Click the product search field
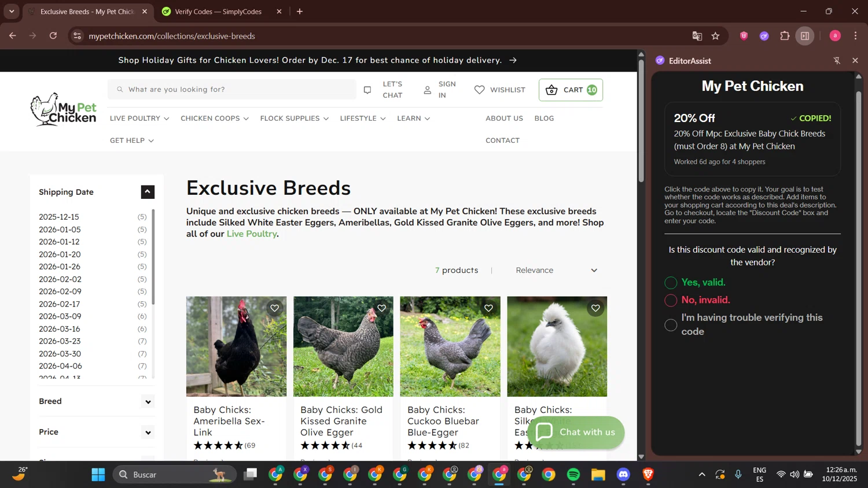 (232, 90)
